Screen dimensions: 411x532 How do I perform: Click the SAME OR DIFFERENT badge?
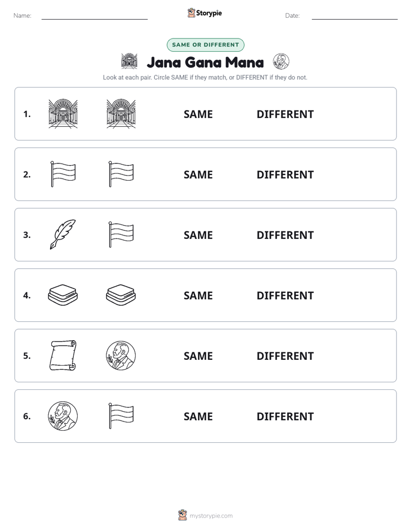click(205, 45)
